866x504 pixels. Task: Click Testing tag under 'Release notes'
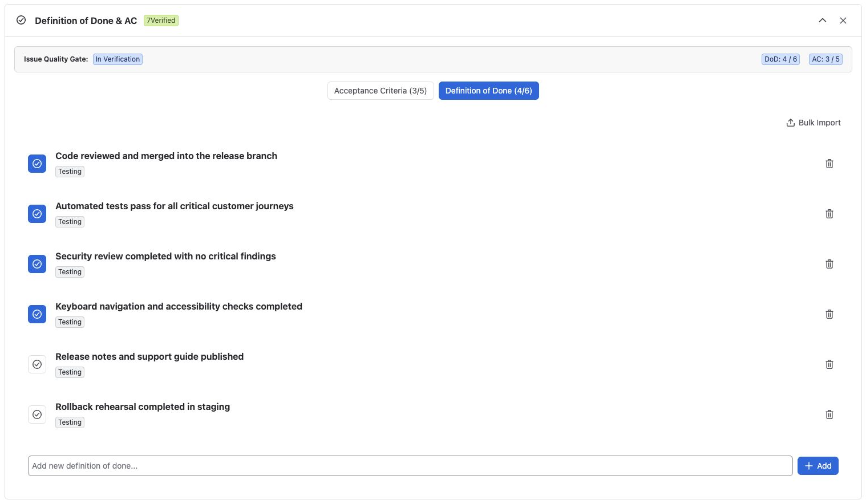tap(70, 372)
